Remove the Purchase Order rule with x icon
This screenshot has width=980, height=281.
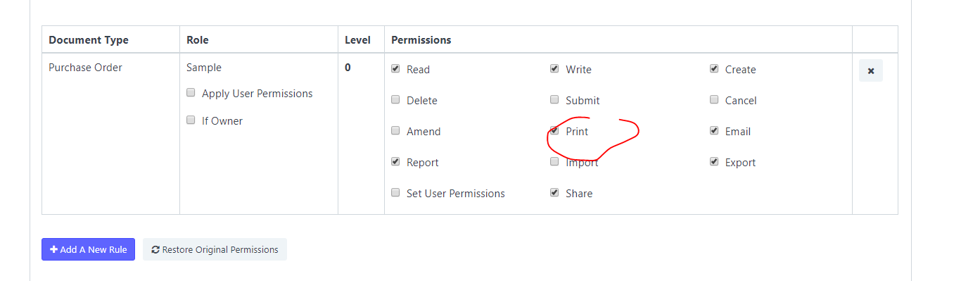pyautogui.click(x=870, y=70)
